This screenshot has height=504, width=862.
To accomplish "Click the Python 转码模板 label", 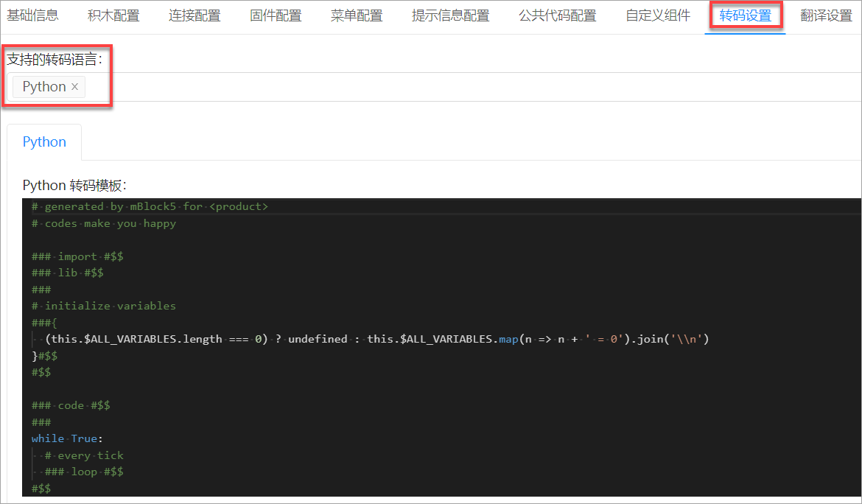I will tap(74, 185).
